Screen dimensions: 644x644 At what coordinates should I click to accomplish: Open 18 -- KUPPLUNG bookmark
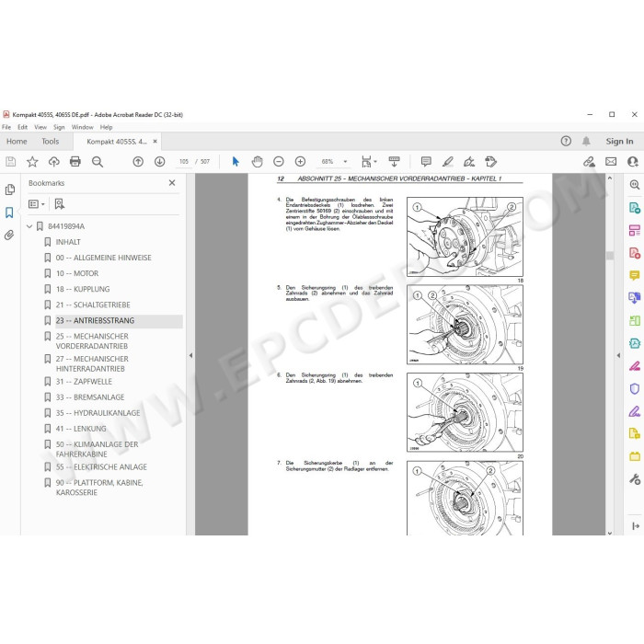(x=83, y=289)
